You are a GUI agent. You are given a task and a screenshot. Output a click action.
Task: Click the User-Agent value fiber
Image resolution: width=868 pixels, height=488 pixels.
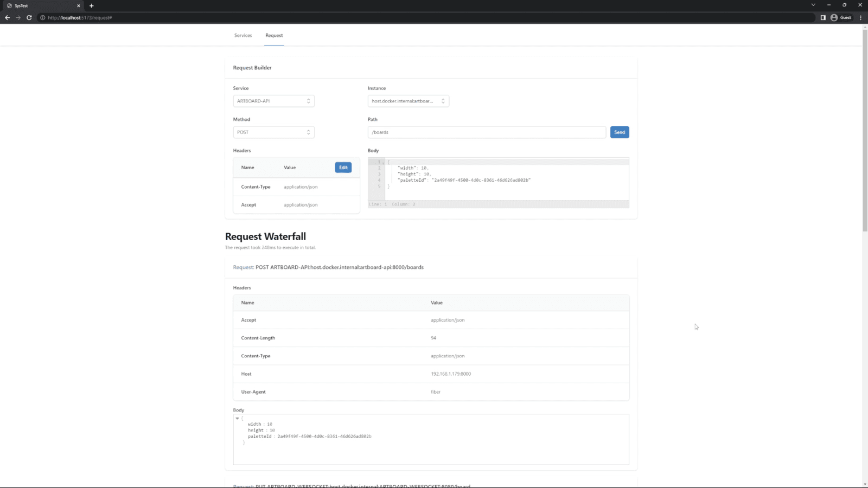click(436, 391)
